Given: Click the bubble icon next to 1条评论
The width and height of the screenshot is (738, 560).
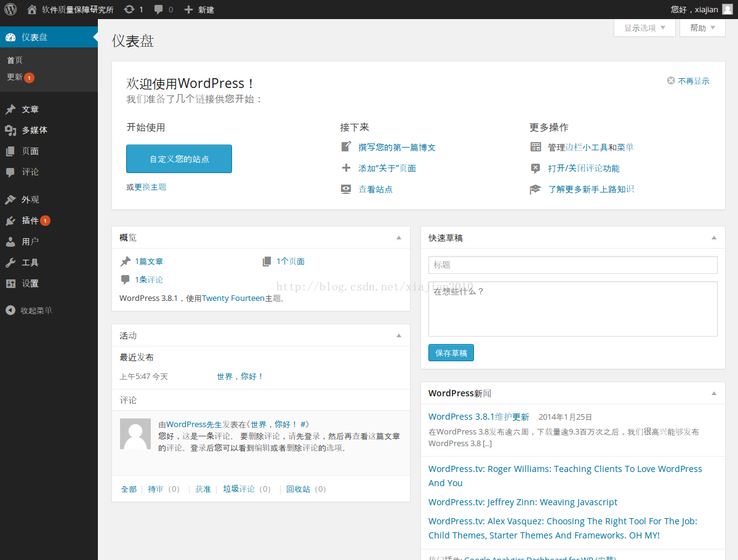Looking at the screenshot, I should coord(125,279).
